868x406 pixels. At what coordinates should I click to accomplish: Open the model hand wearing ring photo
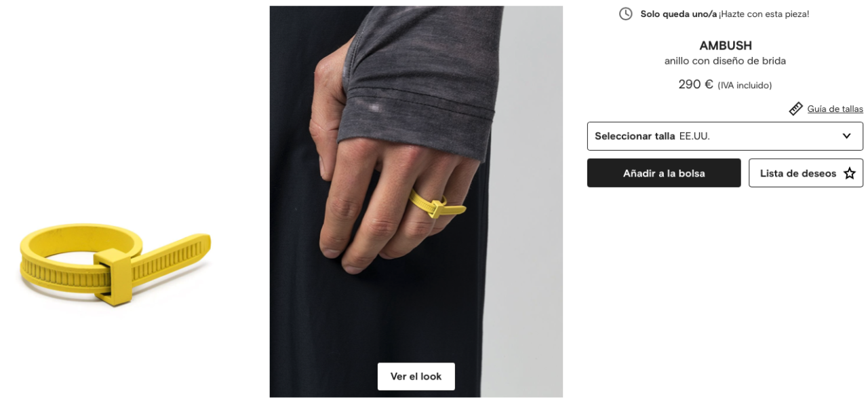tap(416, 202)
